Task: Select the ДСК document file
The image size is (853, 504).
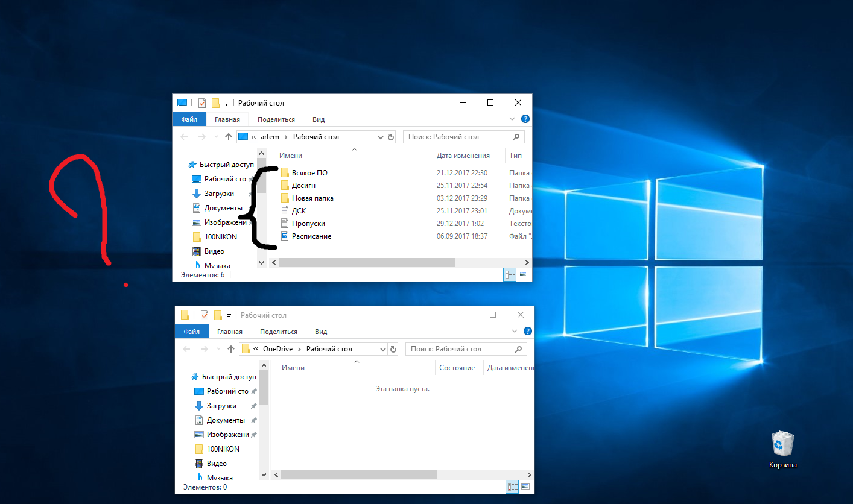Action: point(299,211)
